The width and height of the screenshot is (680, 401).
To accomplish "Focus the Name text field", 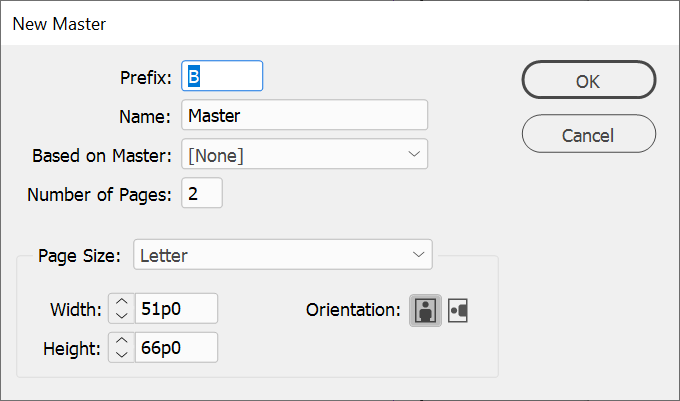I will [x=304, y=115].
